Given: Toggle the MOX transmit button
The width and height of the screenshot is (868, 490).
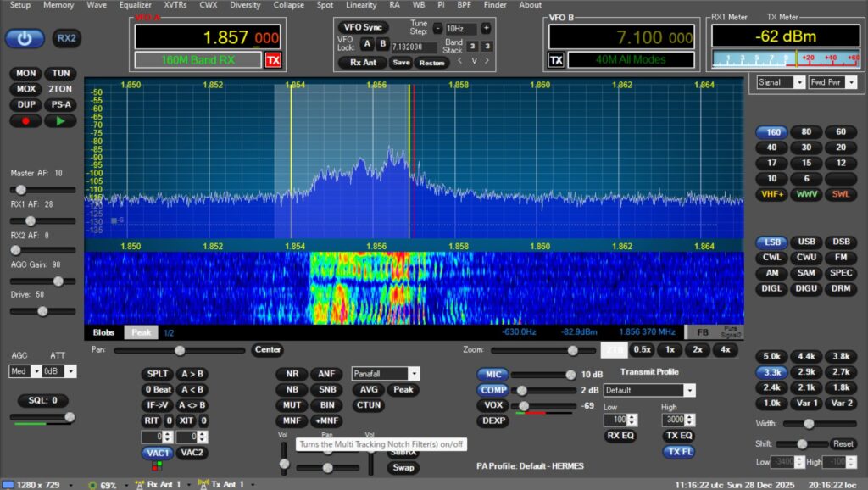Looking at the screenshot, I should pos(26,89).
